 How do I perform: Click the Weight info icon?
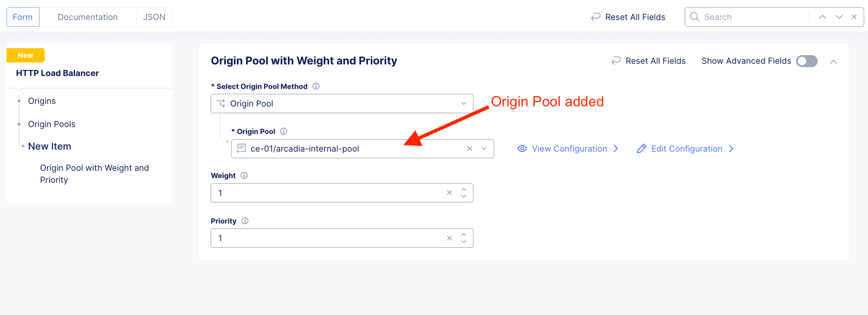pos(244,175)
